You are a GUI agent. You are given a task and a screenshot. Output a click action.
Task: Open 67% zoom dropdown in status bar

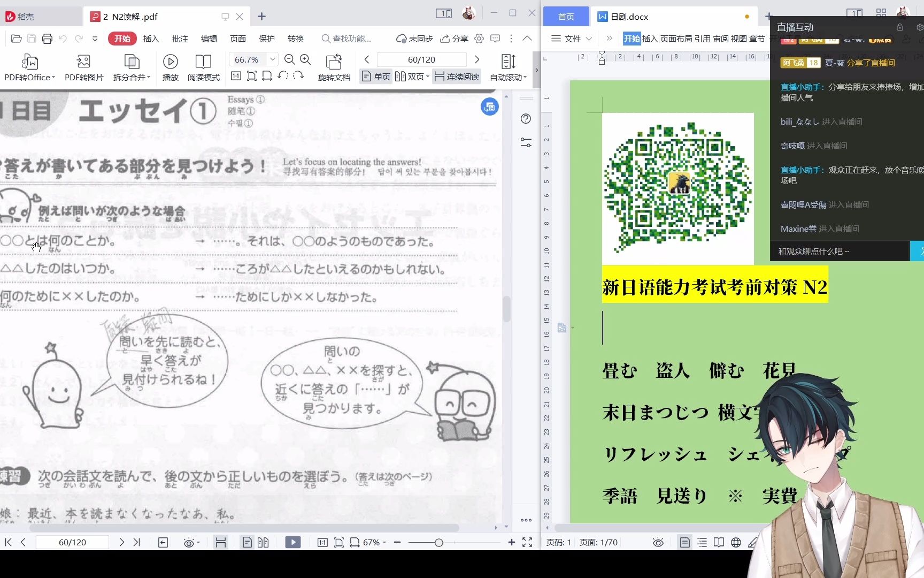[384, 543]
